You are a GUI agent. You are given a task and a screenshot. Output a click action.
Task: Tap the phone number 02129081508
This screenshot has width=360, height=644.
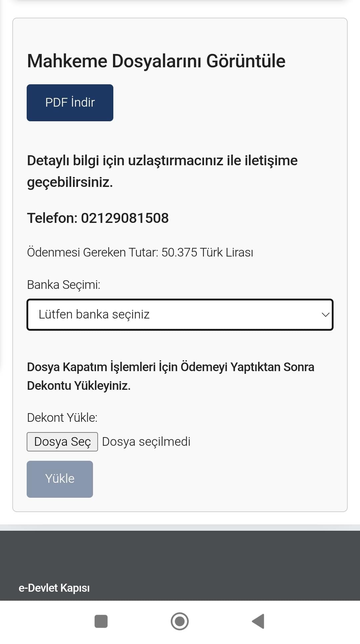point(125,218)
